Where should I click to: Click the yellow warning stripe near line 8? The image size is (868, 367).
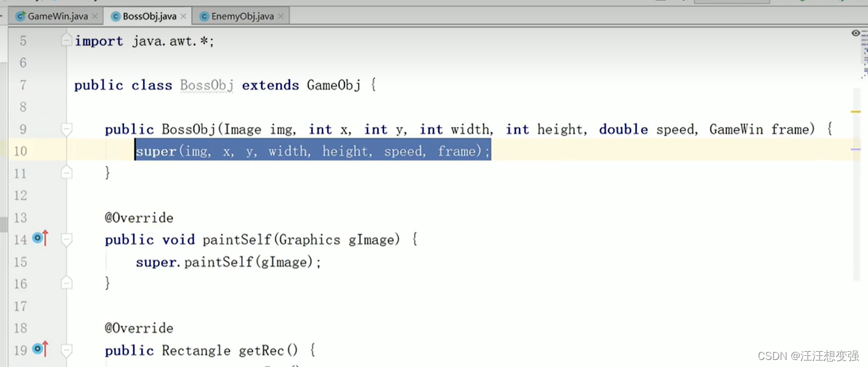(x=855, y=111)
